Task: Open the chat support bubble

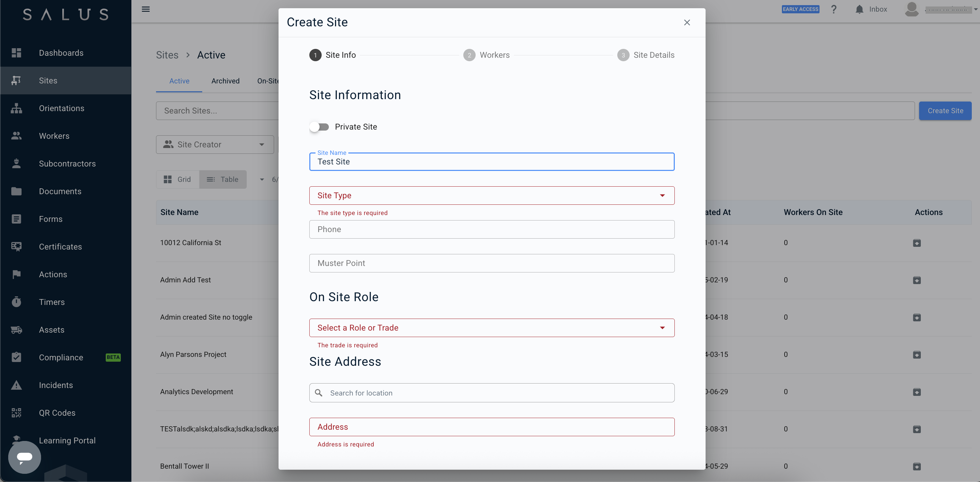Action: 25,457
